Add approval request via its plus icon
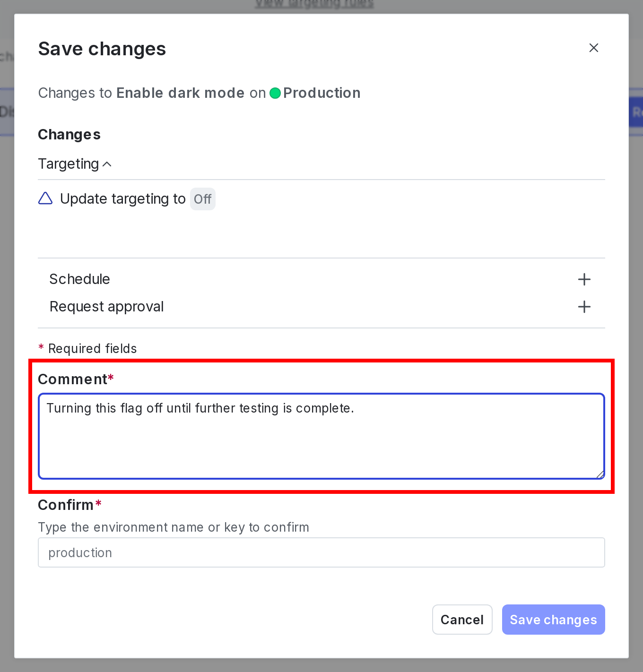This screenshot has width=643, height=672. [x=584, y=307]
